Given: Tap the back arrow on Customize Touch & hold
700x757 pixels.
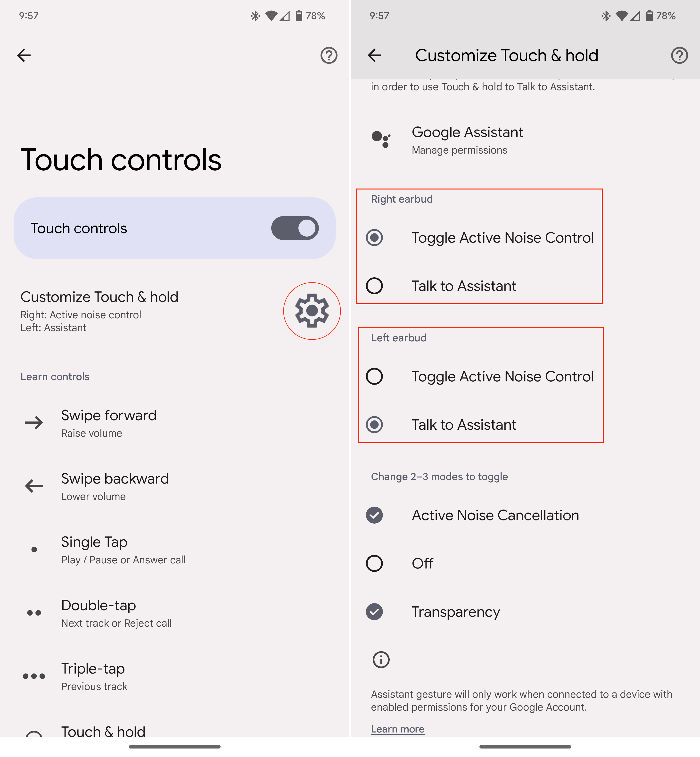Looking at the screenshot, I should coord(374,55).
